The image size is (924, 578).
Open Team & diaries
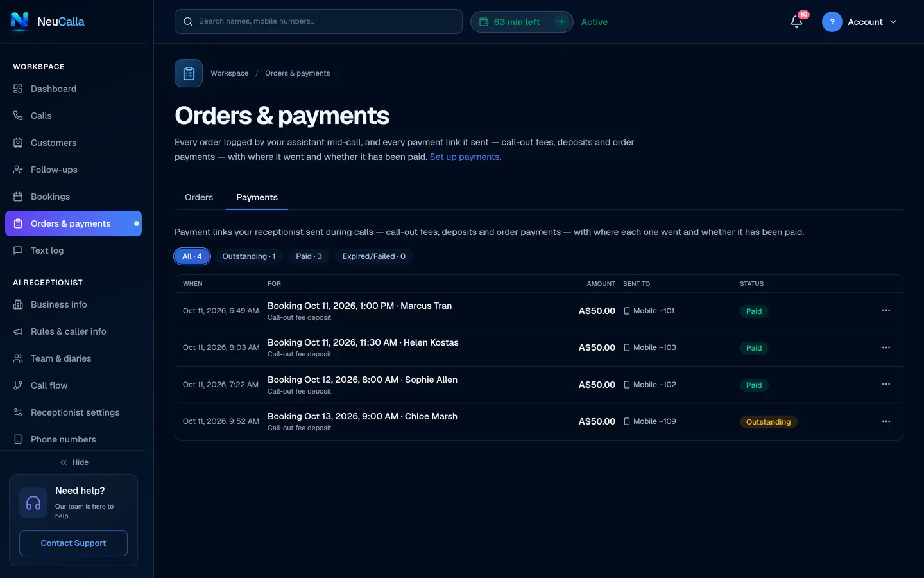(x=73, y=358)
